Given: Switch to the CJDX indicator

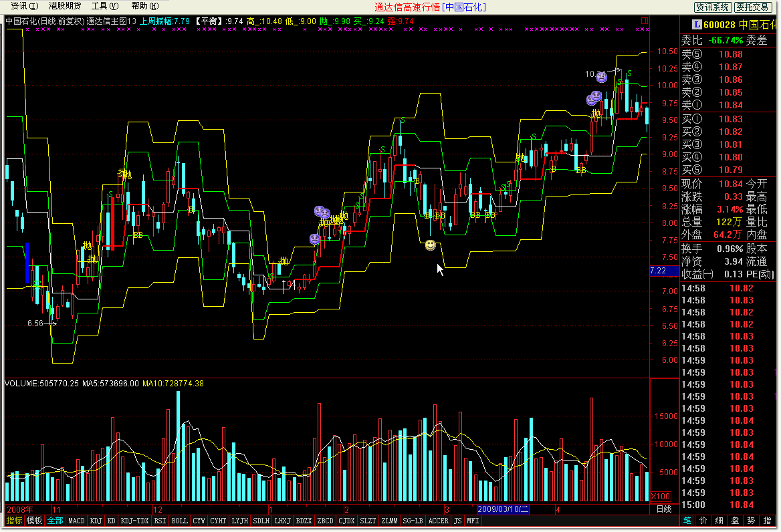Looking at the screenshot, I should [346, 521].
